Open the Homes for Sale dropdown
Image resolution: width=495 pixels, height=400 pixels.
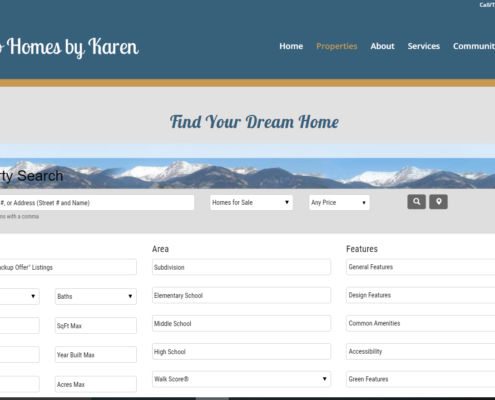pos(251,202)
